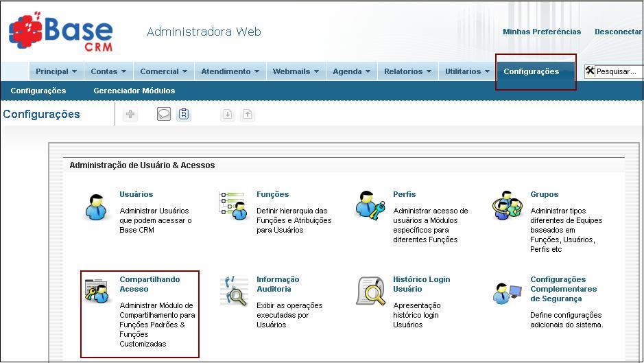Click description 'Administrar tipos diferentes de Equipes'

pos(566,230)
